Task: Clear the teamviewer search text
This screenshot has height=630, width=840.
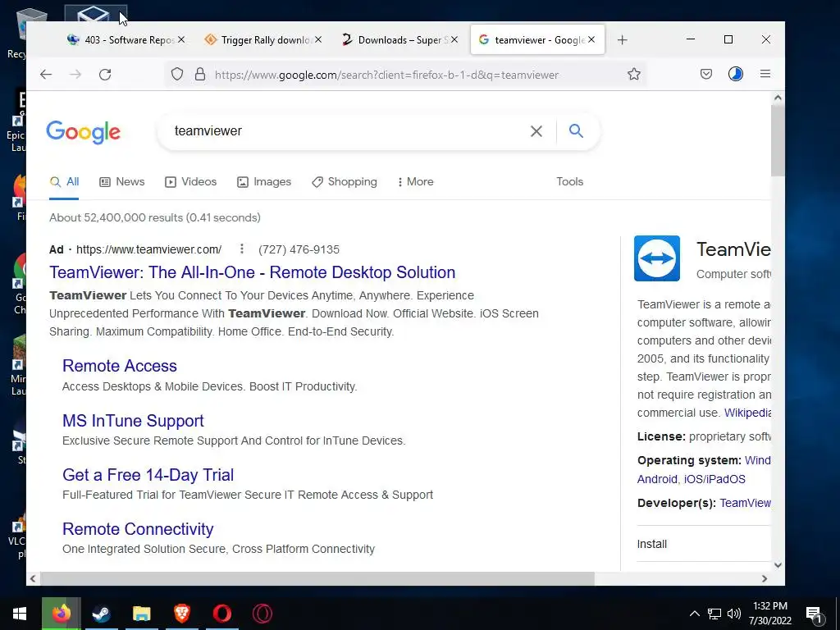Action: (x=536, y=131)
